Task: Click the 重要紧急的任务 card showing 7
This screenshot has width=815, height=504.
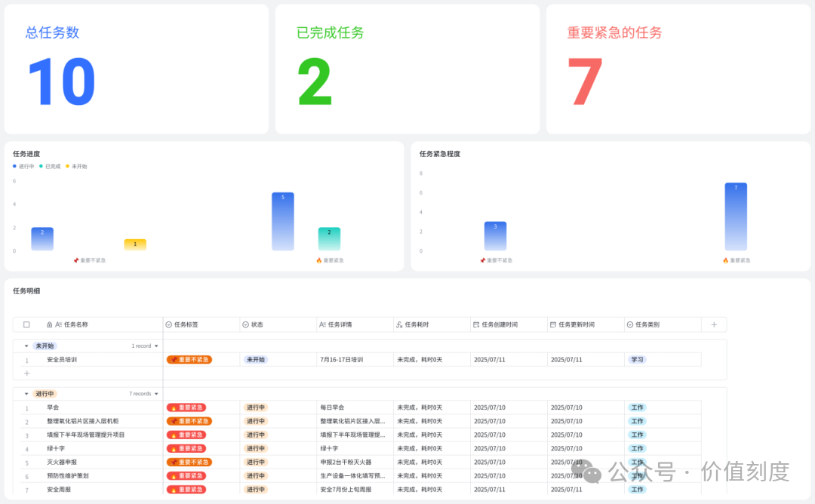Action: coord(678,69)
